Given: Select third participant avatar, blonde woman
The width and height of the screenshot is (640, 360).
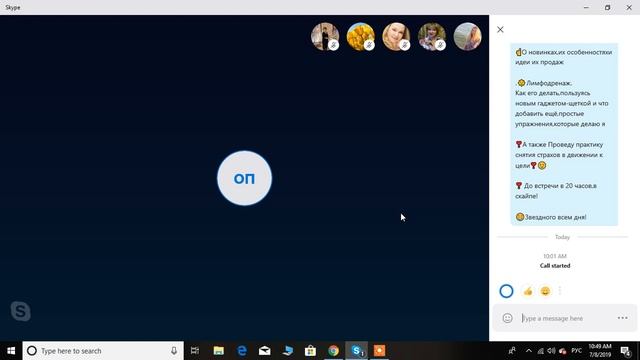Looking at the screenshot, I should (x=396, y=37).
